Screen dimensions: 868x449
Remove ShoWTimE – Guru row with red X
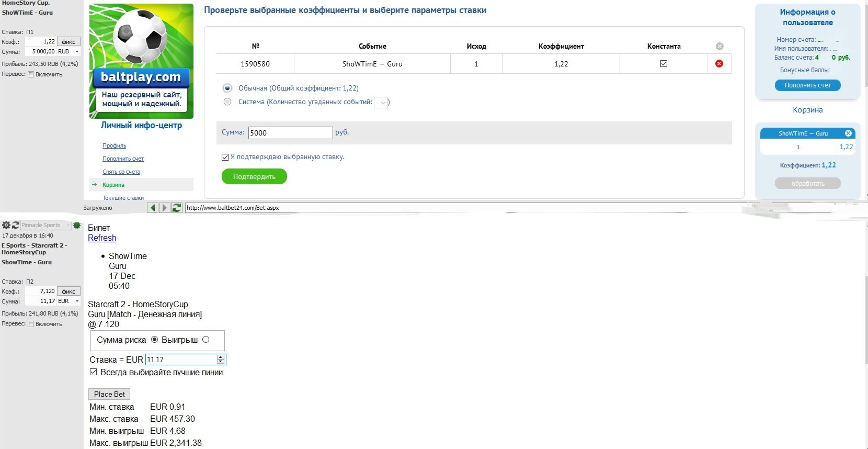719,63
